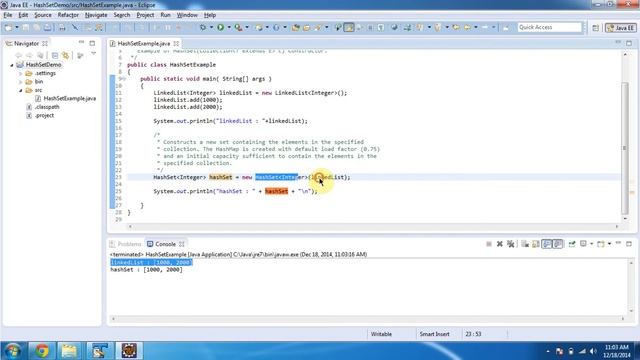Minimize the Navigator panel
640x360 pixels.
81,42
